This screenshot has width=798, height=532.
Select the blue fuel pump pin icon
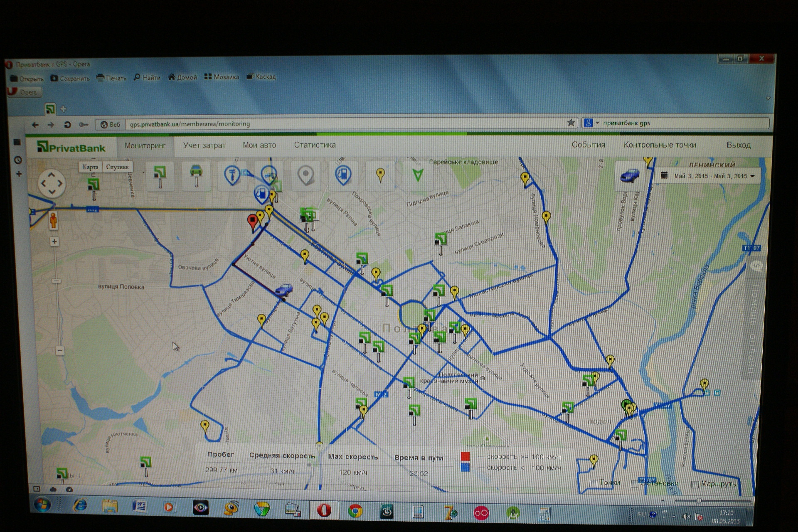(x=343, y=175)
